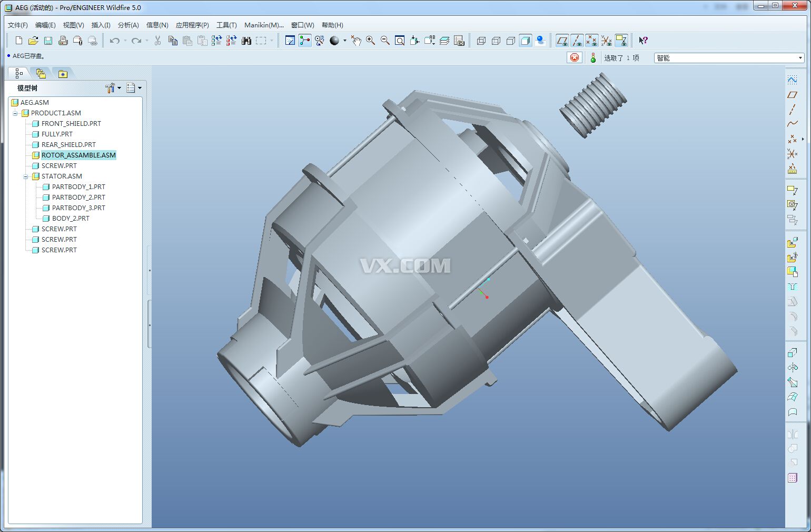Select PARTBODY_2.PRT in the tree

tap(78, 197)
